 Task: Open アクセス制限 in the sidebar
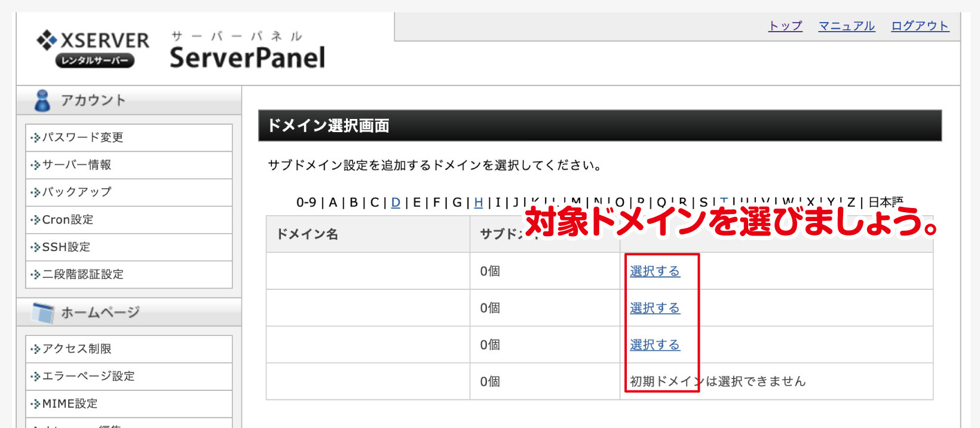point(76,349)
